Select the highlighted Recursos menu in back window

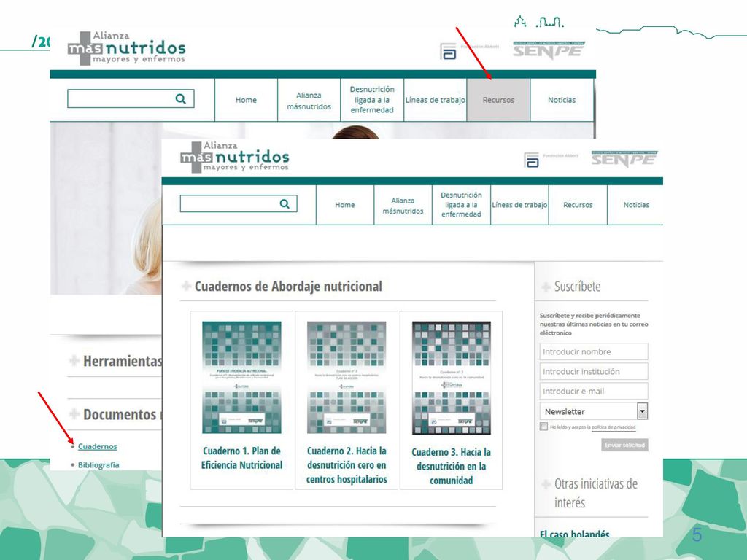[498, 99]
